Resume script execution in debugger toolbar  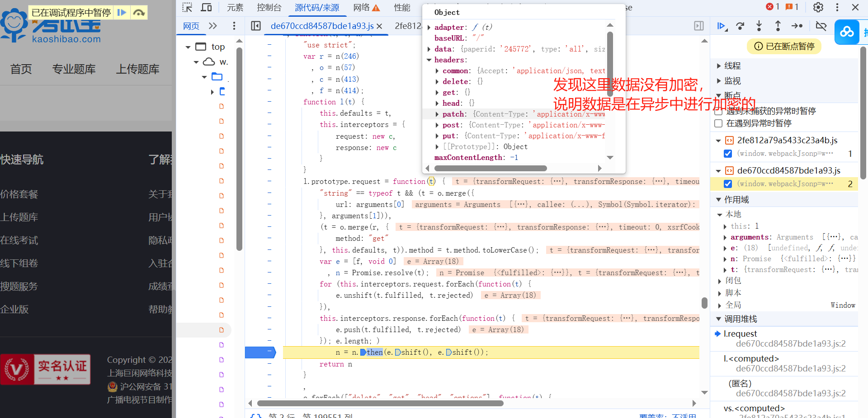(722, 26)
